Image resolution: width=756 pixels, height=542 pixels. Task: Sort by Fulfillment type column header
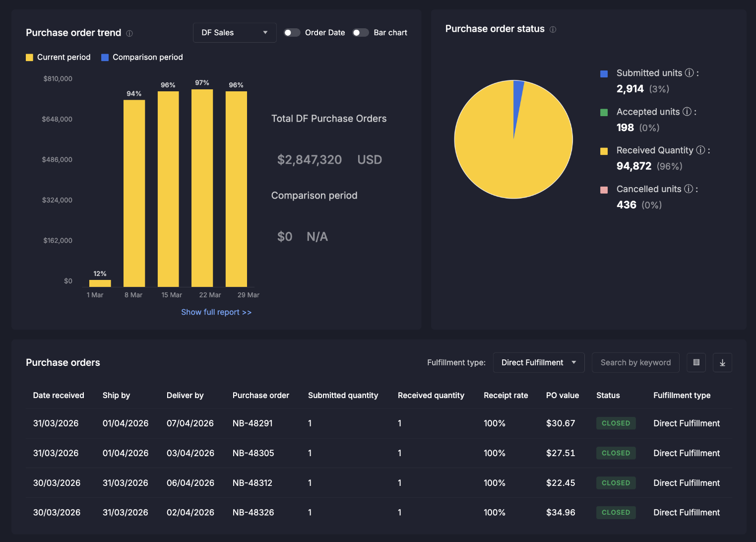coord(682,396)
